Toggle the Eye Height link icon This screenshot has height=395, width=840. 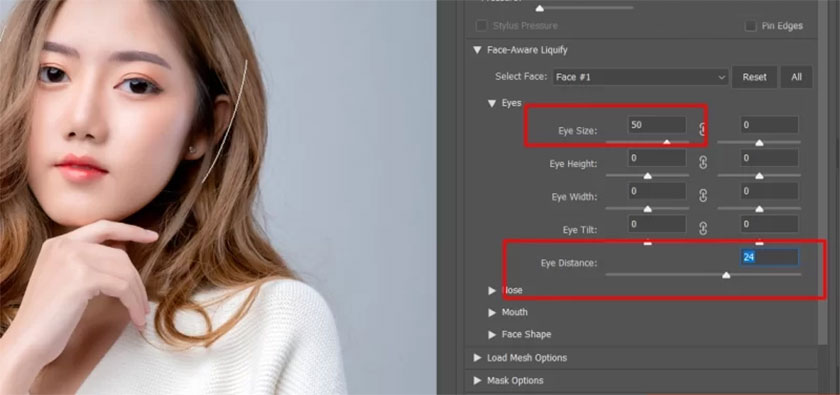[x=703, y=162]
